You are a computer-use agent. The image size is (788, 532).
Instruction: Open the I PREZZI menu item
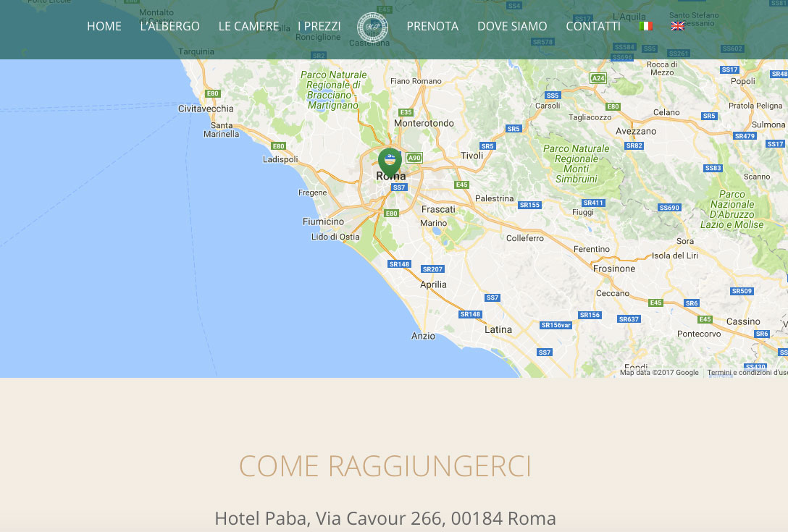pyautogui.click(x=319, y=26)
